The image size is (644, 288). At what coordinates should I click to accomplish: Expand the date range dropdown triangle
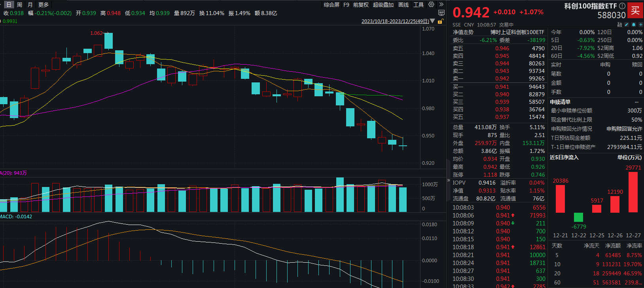432,21
